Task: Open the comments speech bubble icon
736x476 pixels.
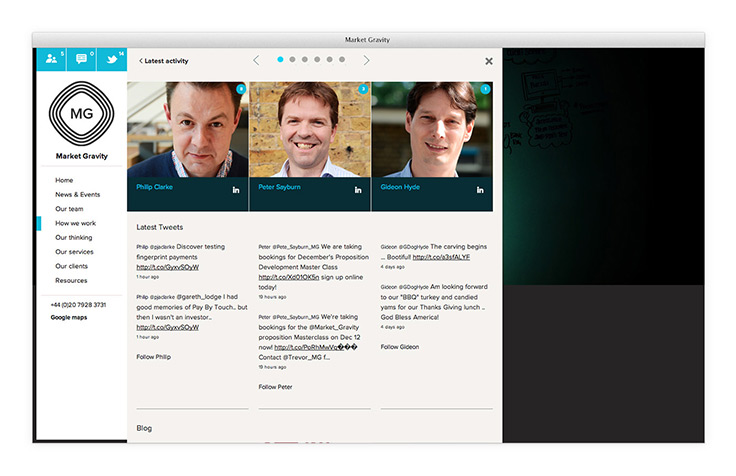Action: coord(81,59)
